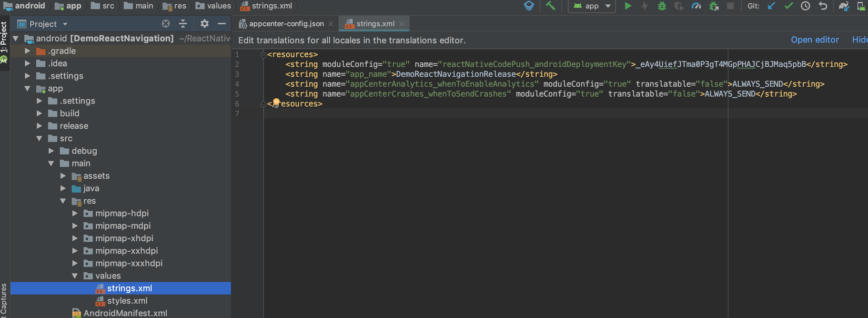Open the AVD Manager device icon
The height and width of the screenshot is (318, 868).
861,6
